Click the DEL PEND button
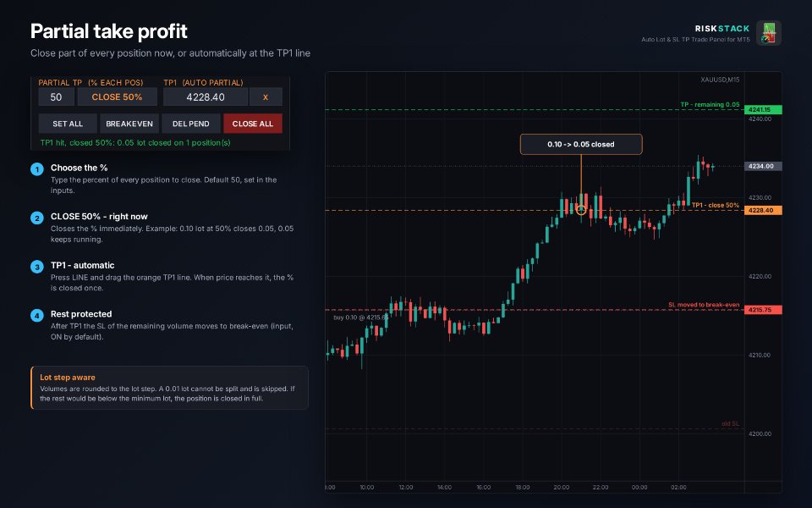812x508 pixels. (x=191, y=124)
